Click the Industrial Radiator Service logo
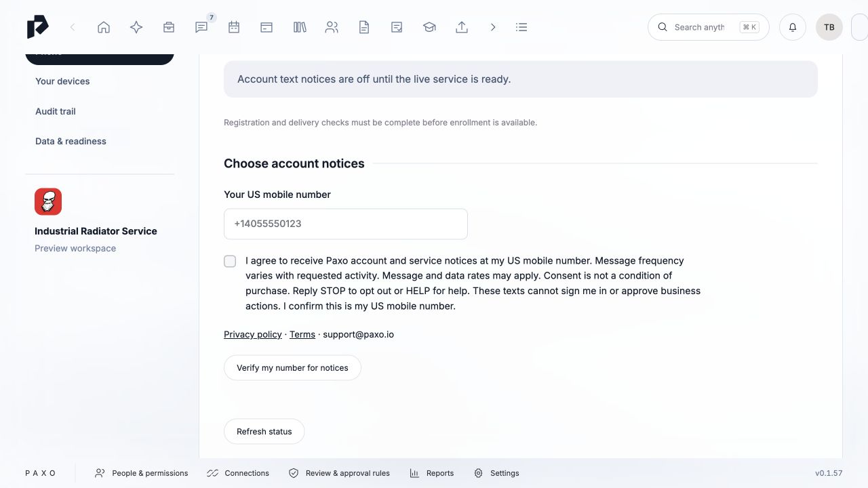 point(48,202)
